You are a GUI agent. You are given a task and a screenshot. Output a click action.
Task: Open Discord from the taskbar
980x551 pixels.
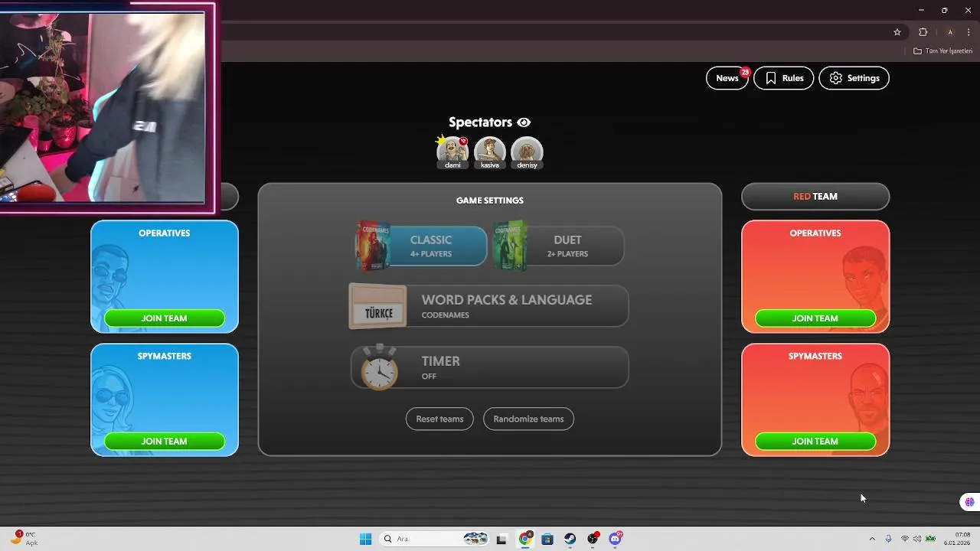pos(616,539)
